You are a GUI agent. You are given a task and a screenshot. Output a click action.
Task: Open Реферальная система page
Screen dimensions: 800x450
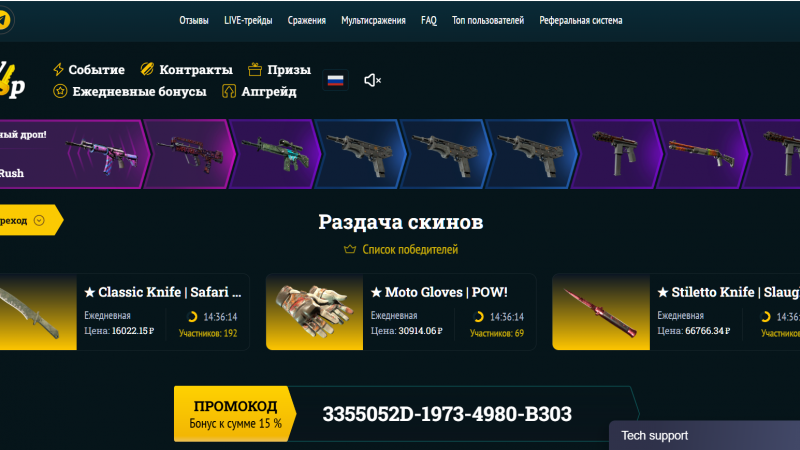click(581, 20)
